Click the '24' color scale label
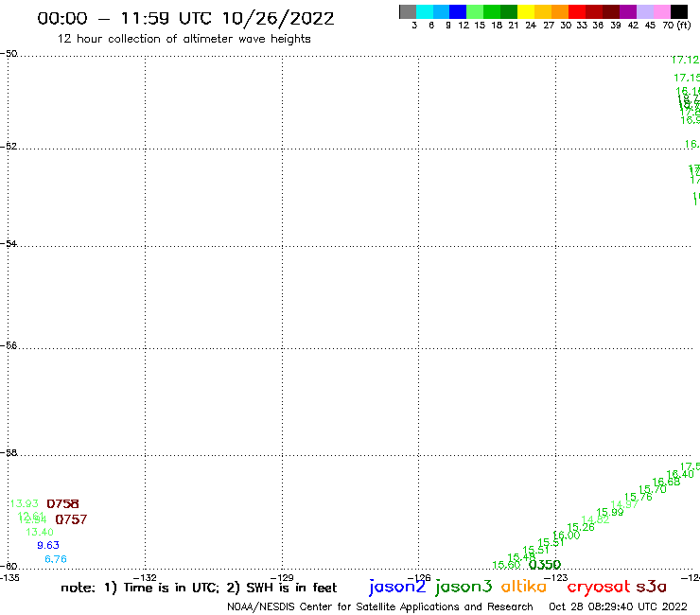Image resolution: width=700 pixels, height=615 pixels. (x=531, y=26)
